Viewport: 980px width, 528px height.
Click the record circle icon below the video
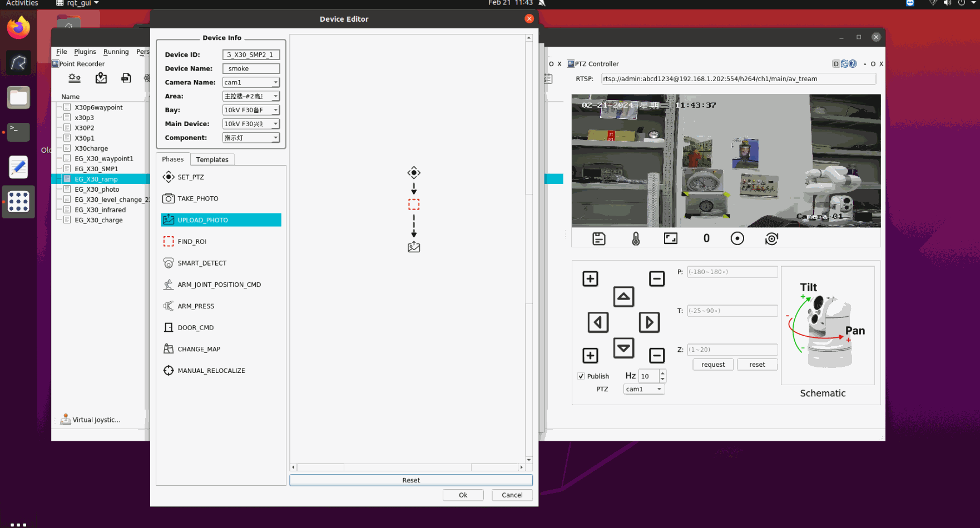[737, 239]
